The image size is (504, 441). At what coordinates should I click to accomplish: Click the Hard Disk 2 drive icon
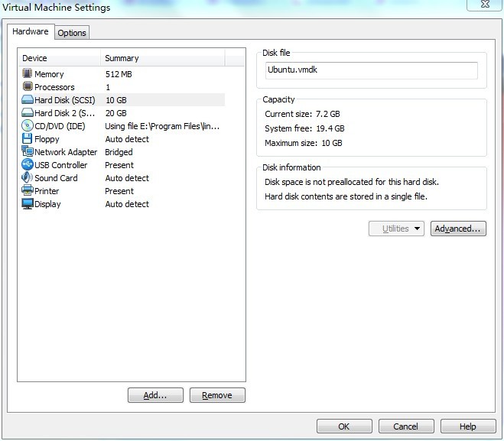click(28, 113)
